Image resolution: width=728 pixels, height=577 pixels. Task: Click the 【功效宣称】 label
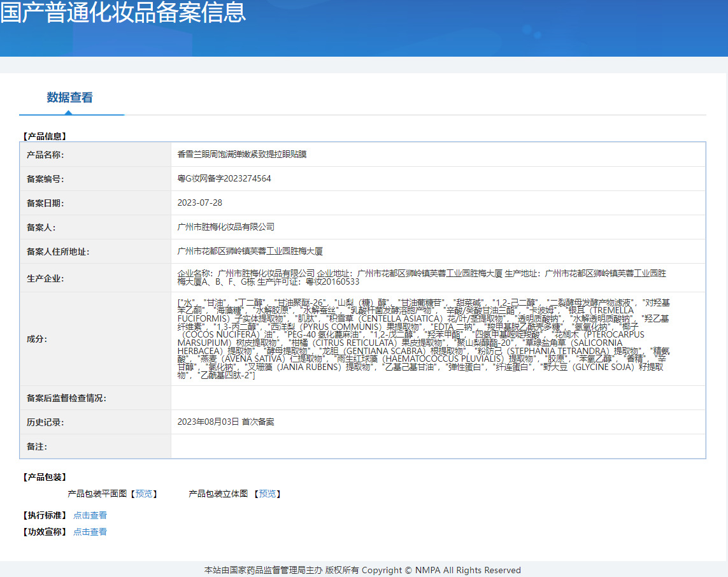[x=45, y=532]
